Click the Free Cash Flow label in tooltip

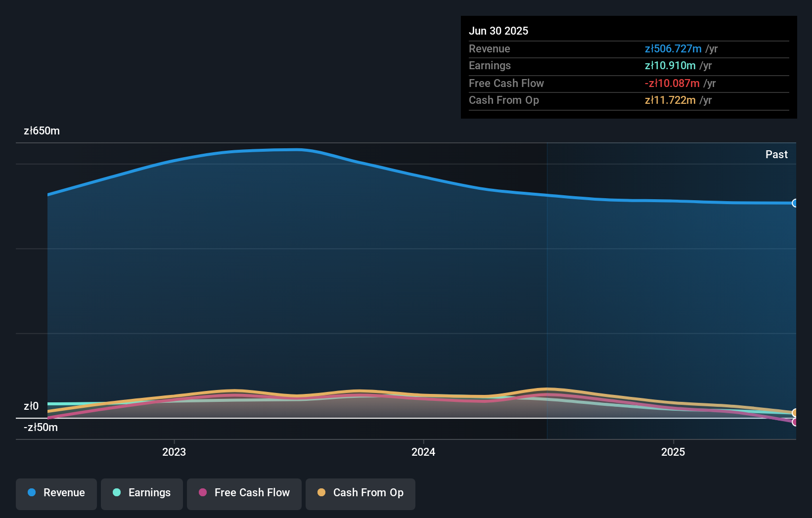click(506, 84)
